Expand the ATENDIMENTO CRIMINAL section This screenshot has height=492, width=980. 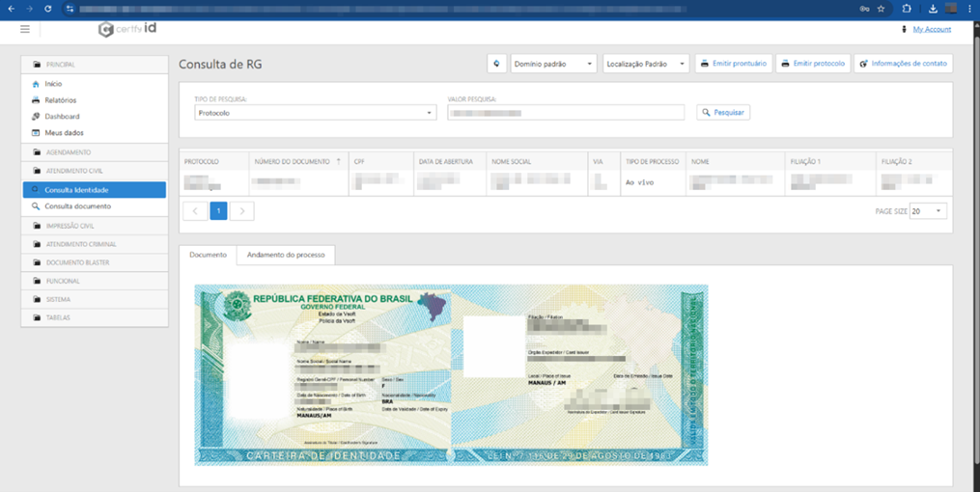[95, 244]
